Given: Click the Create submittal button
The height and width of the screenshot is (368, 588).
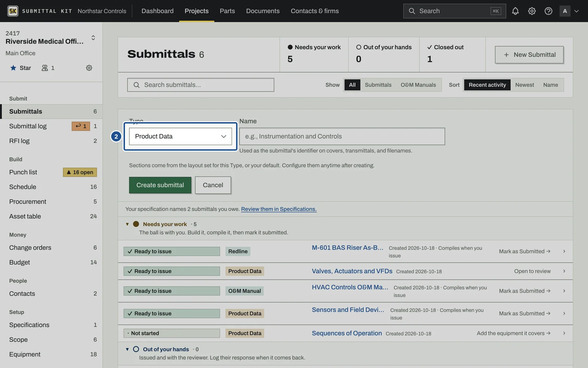Looking at the screenshot, I should 160,185.
